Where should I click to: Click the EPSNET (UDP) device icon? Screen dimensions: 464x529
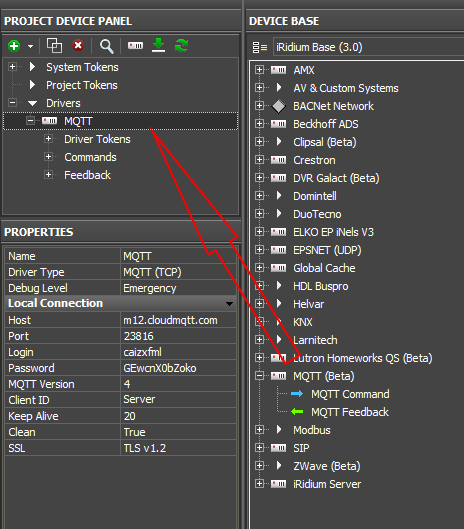tap(278, 250)
